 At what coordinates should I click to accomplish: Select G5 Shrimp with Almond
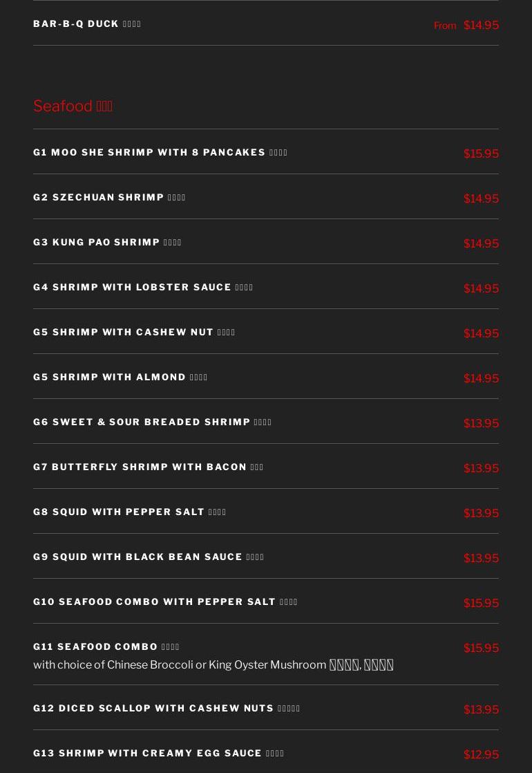click(x=120, y=378)
